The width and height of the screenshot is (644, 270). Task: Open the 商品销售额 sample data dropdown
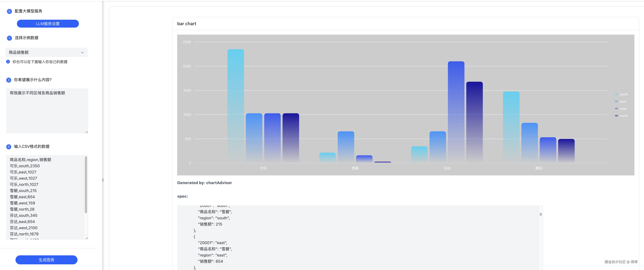[x=46, y=53]
